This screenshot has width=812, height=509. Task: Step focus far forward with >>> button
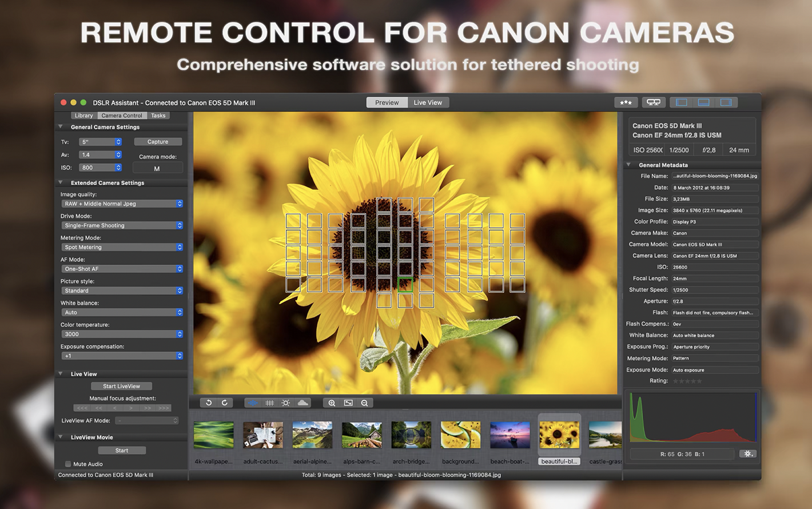(x=164, y=408)
